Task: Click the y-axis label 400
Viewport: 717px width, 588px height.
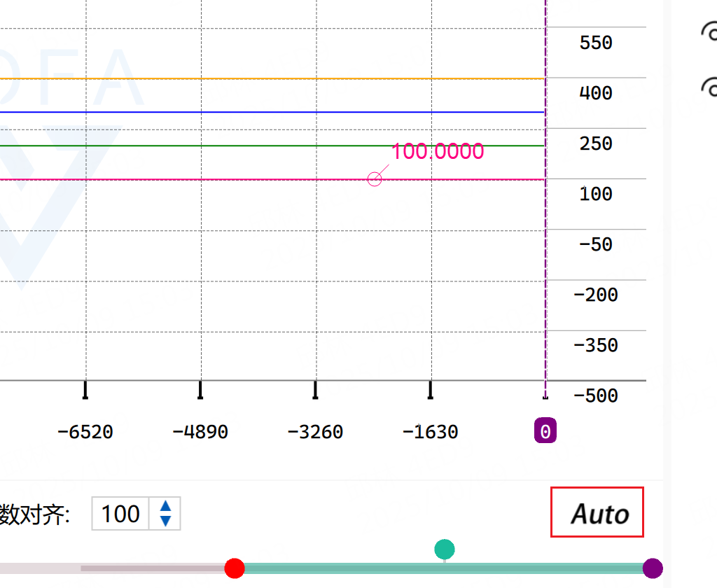Action: 595,93
